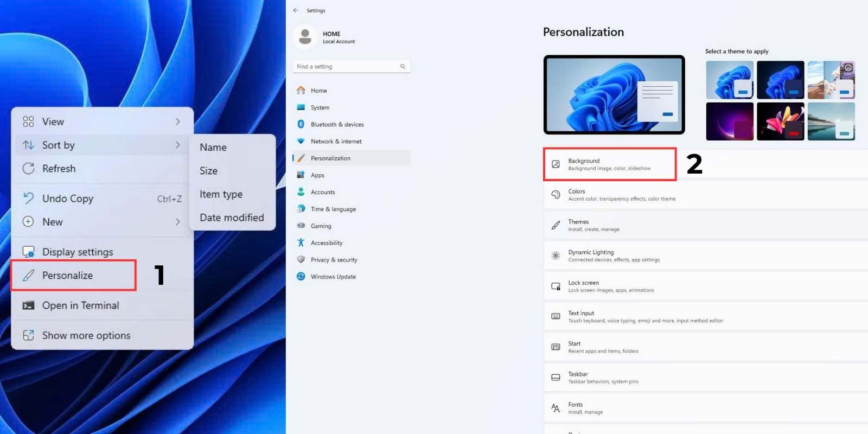Sort by Date modified in submenu
Screen dimensions: 868x434
(232, 217)
